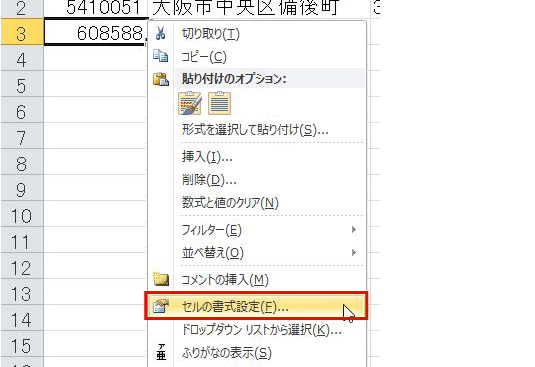This screenshot has width=535, height=367.
Task: Click the comment insert folder icon
Action: click(x=161, y=279)
